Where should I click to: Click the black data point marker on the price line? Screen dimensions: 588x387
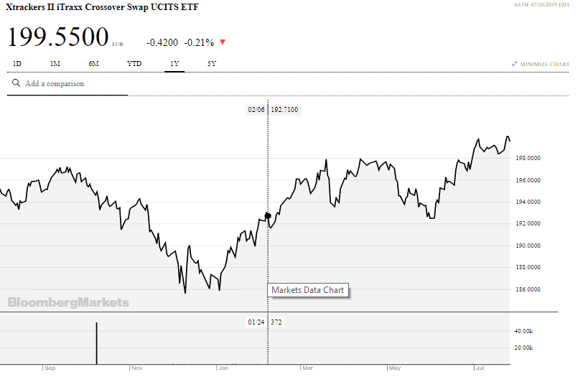pos(268,215)
